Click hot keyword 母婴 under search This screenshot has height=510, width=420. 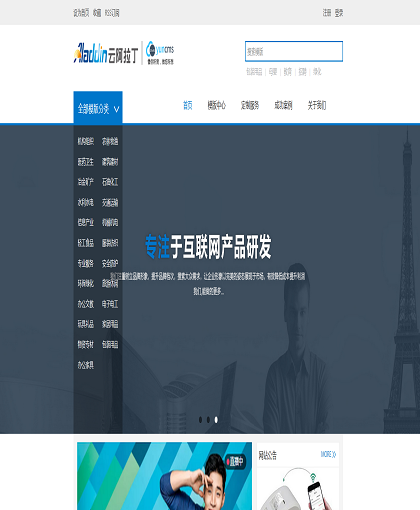(x=273, y=72)
